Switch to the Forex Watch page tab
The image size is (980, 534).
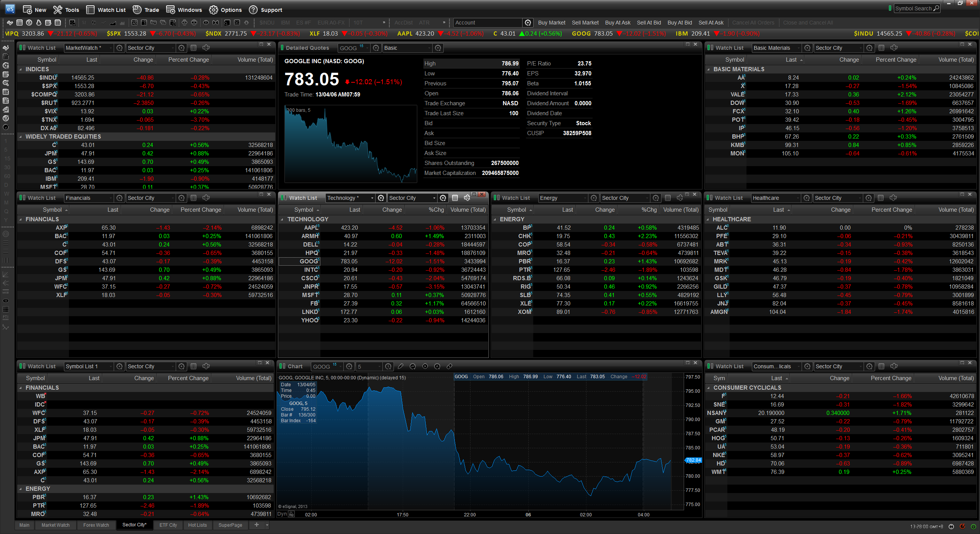(x=96, y=525)
